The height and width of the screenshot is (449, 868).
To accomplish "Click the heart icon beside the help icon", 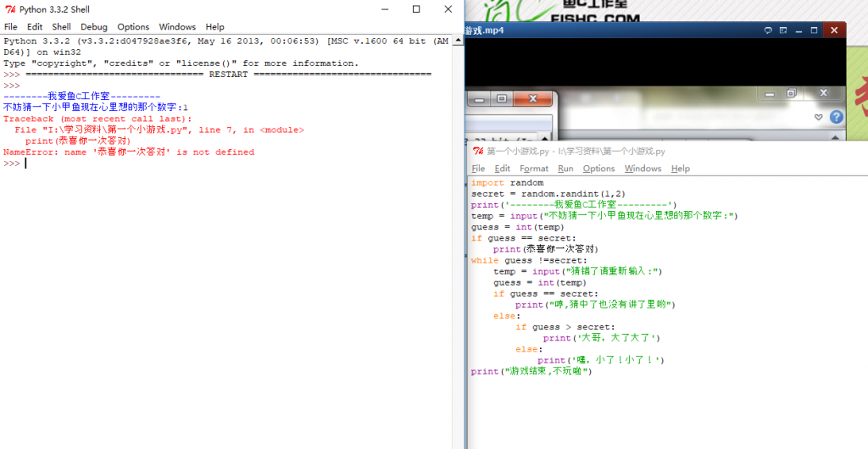I will pos(818,117).
